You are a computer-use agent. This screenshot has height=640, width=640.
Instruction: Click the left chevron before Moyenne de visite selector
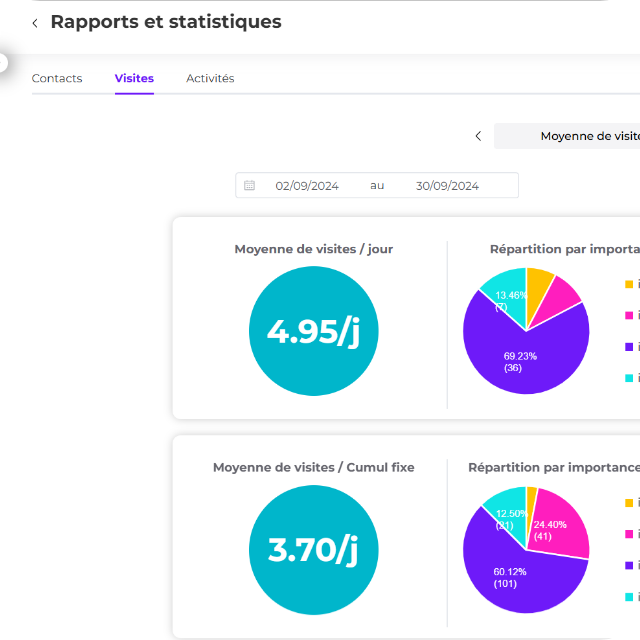tap(478, 136)
